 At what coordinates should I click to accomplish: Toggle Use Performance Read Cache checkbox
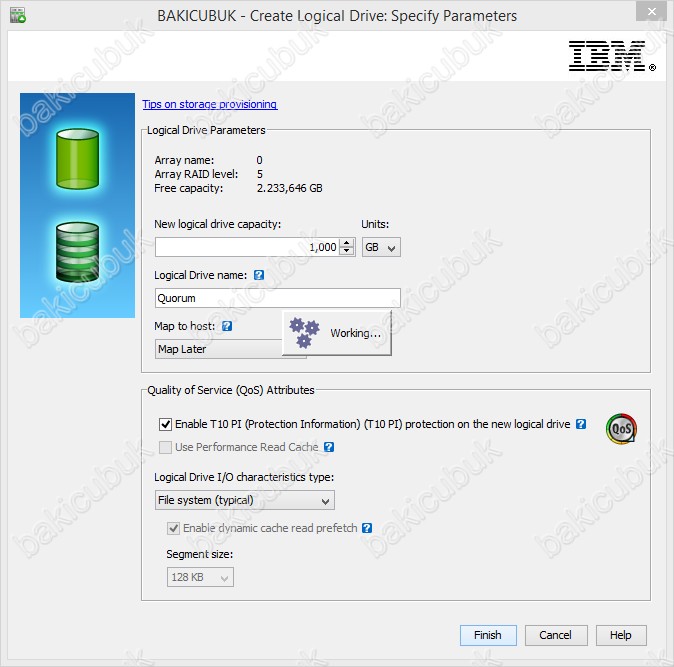tap(166, 447)
